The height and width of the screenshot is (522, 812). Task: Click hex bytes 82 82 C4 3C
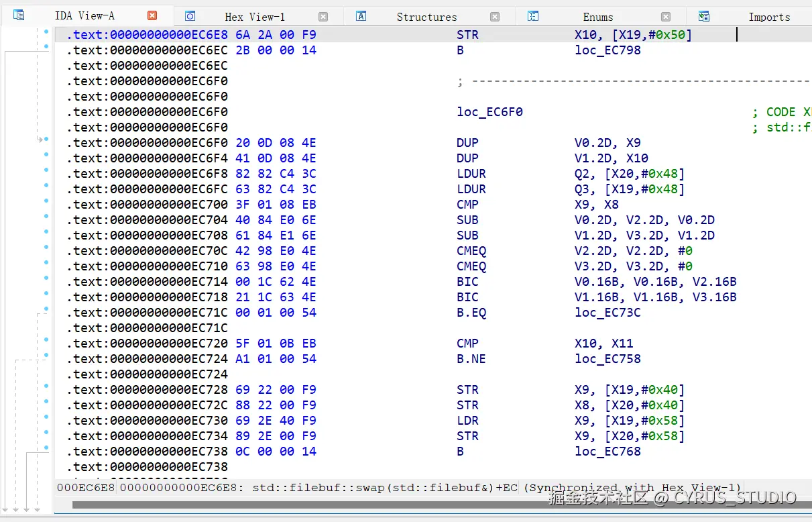point(276,174)
